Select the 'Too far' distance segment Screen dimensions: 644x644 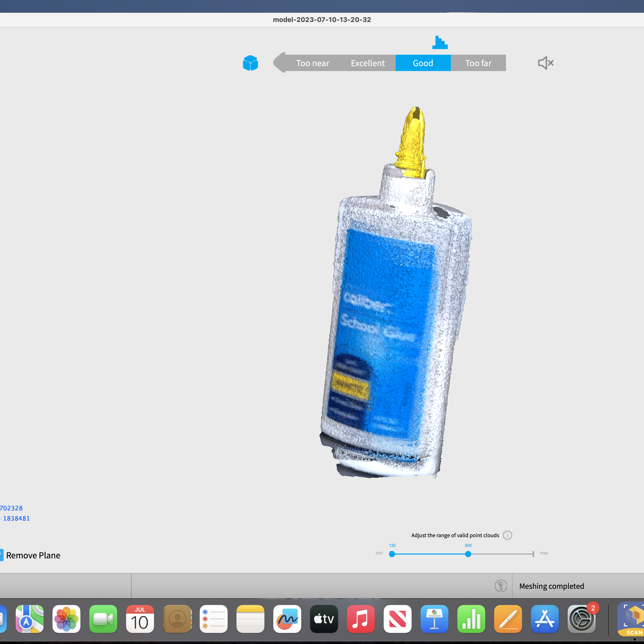pyautogui.click(x=478, y=63)
